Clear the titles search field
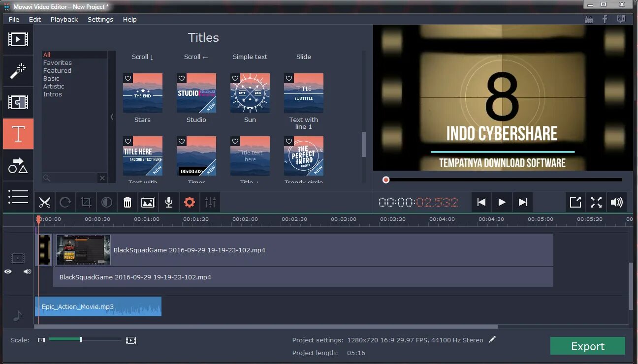 click(x=102, y=178)
